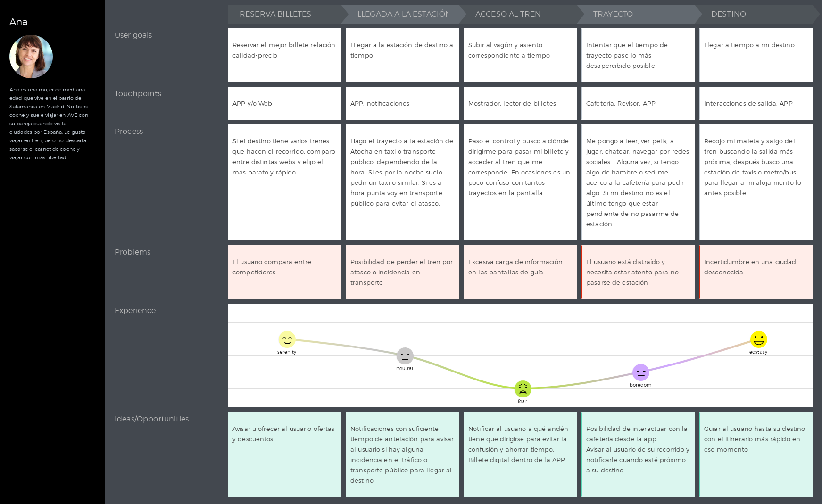Click Ana's profile photo

[31, 57]
